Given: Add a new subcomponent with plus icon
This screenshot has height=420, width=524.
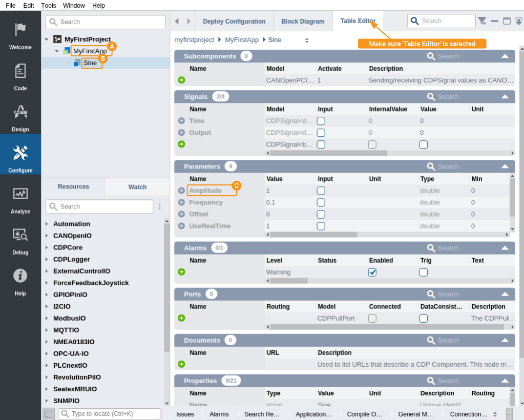Looking at the screenshot, I should (181, 80).
